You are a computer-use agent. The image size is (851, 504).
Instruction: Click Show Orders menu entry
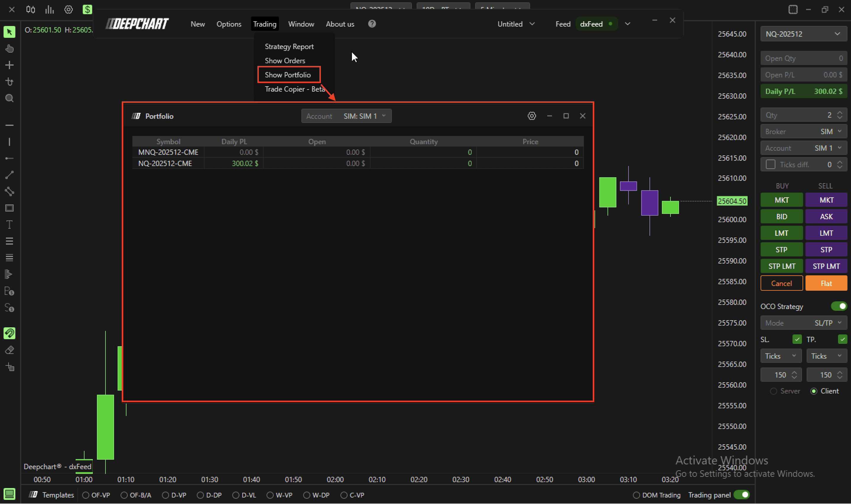[x=285, y=61]
